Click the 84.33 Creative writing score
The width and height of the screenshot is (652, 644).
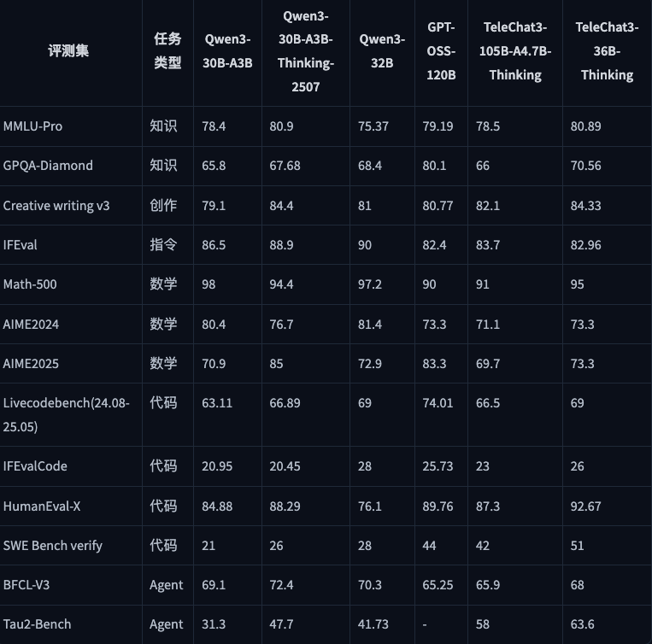click(x=586, y=206)
